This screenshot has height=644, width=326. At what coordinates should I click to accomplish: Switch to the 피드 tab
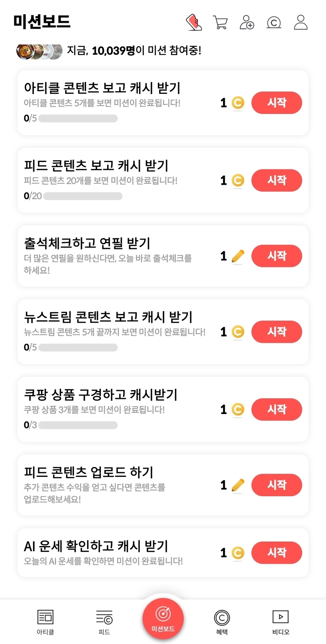[104, 622]
